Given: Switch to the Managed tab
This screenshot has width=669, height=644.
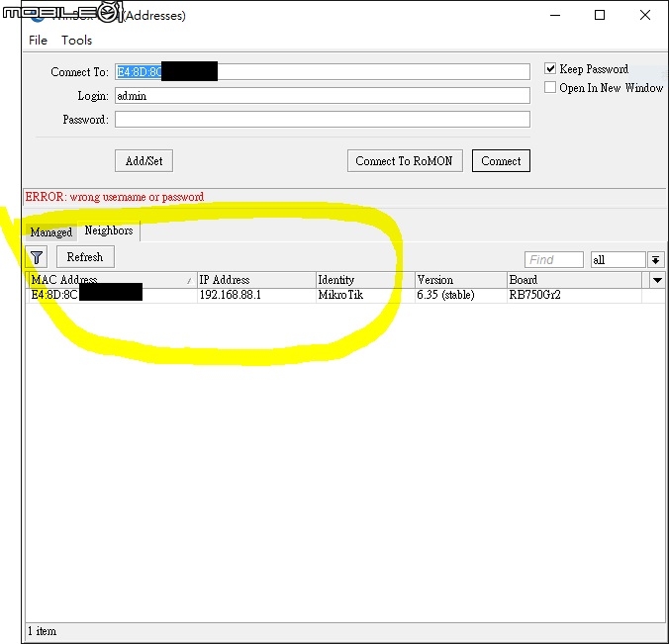Looking at the screenshot, I should coord(51,232).
